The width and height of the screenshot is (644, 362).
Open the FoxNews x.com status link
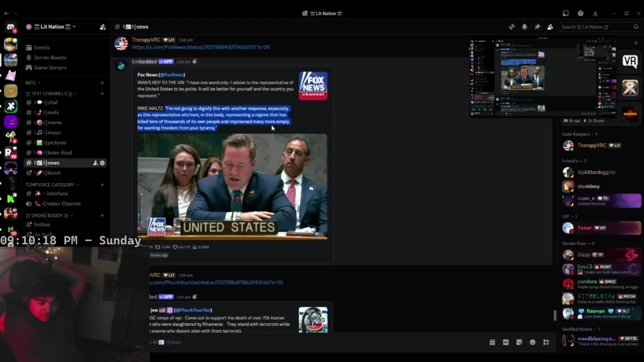201,47
